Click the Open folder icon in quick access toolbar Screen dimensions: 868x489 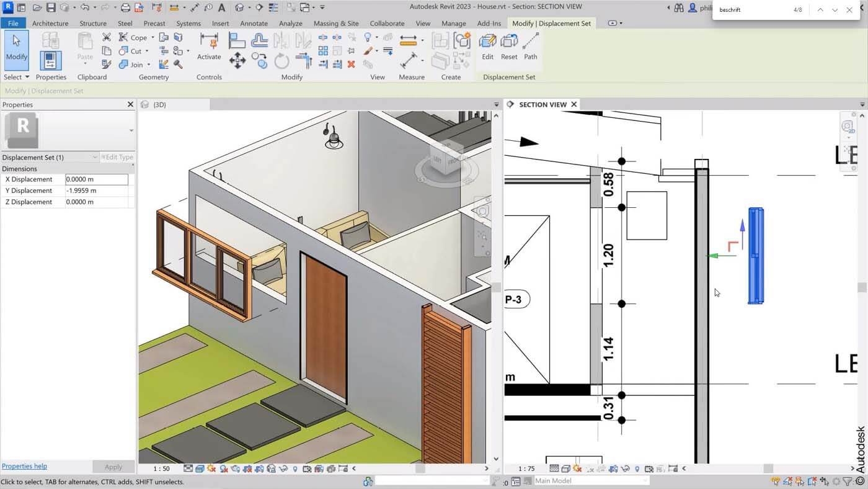tap(38, 7)
